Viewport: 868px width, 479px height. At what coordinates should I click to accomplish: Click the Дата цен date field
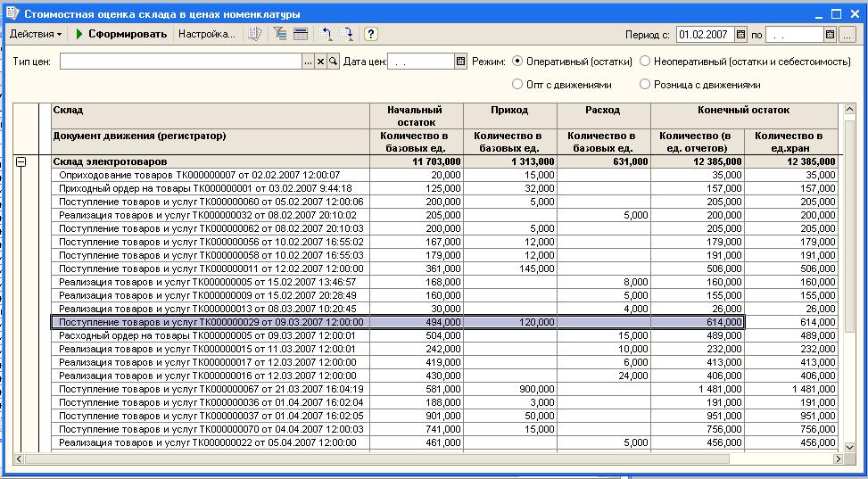coord(421,62)
